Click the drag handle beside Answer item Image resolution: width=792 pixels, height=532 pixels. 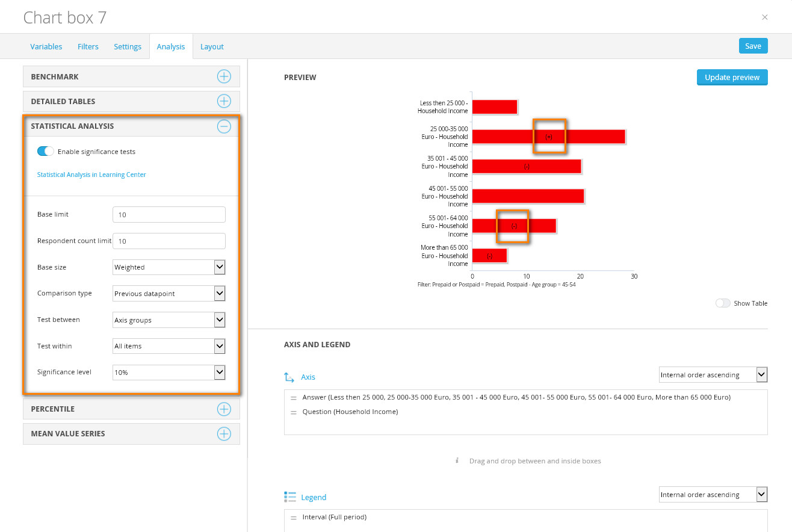click(x=294, y=398)
